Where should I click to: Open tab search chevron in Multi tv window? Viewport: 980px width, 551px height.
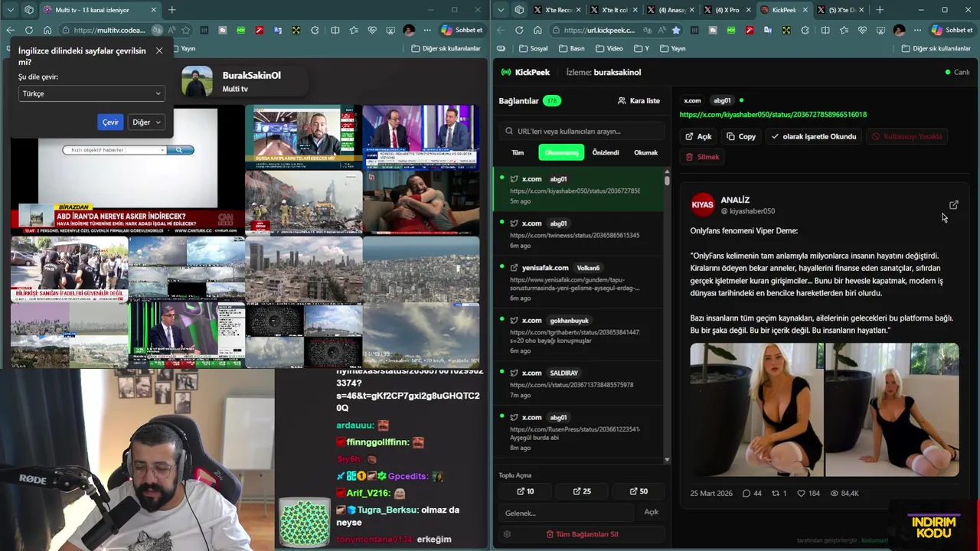tap(10, 10)
